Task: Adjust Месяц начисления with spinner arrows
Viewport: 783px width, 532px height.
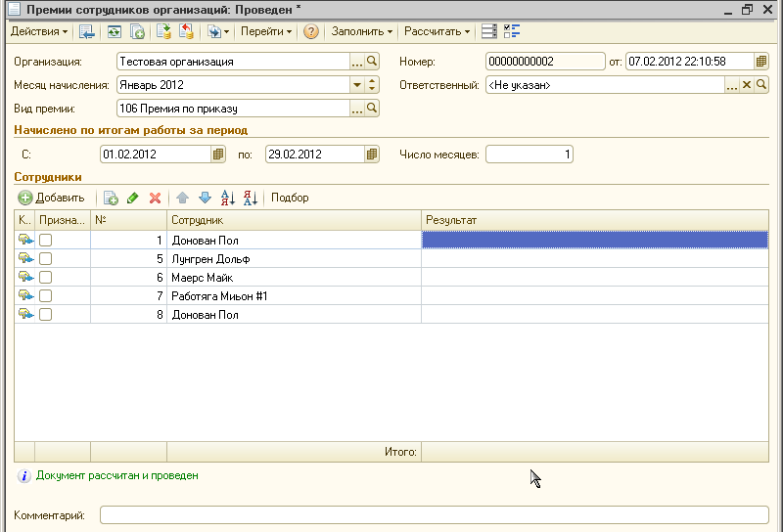Action: pyautogui.click(x=372, y=85)
